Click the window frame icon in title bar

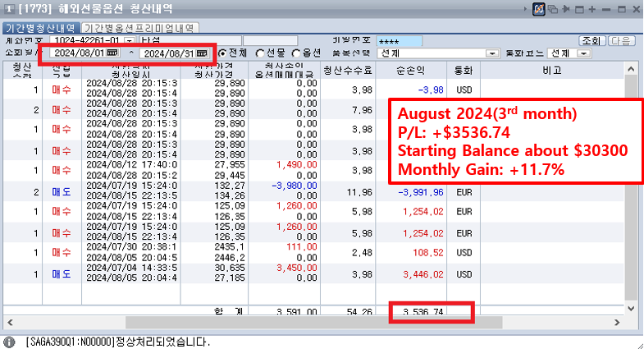pyautogui.click(x=579, y=10)
